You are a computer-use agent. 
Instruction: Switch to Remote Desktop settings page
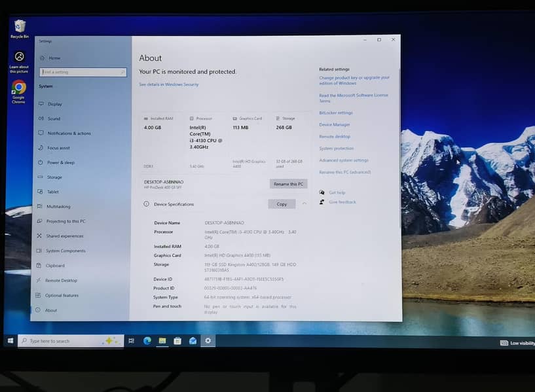(61, 280)
